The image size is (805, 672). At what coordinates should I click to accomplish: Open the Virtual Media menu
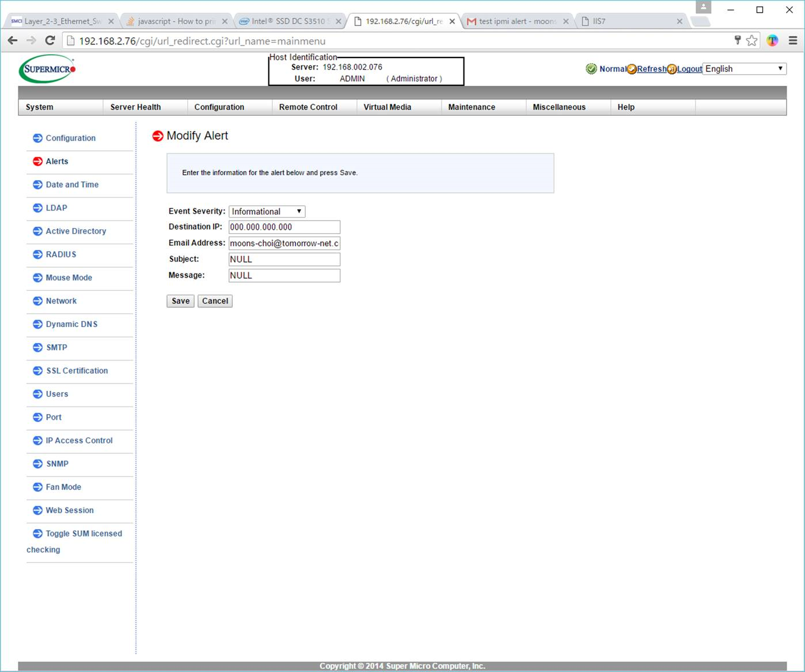click(387, 107)
